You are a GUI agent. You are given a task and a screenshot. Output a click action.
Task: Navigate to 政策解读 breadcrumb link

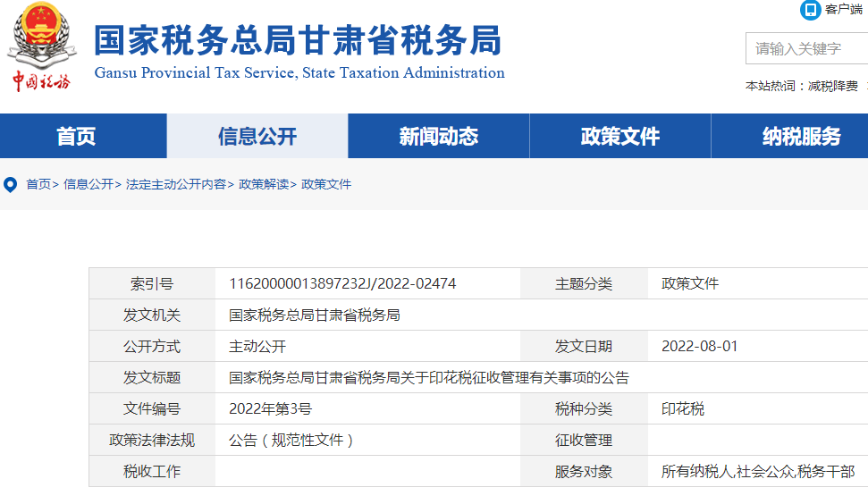pos(263,184)
